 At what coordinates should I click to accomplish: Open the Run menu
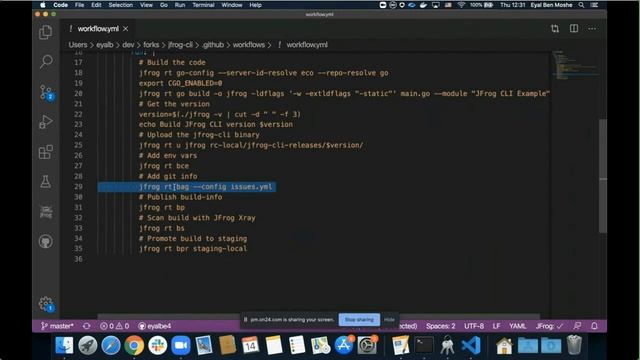point(180,5)
